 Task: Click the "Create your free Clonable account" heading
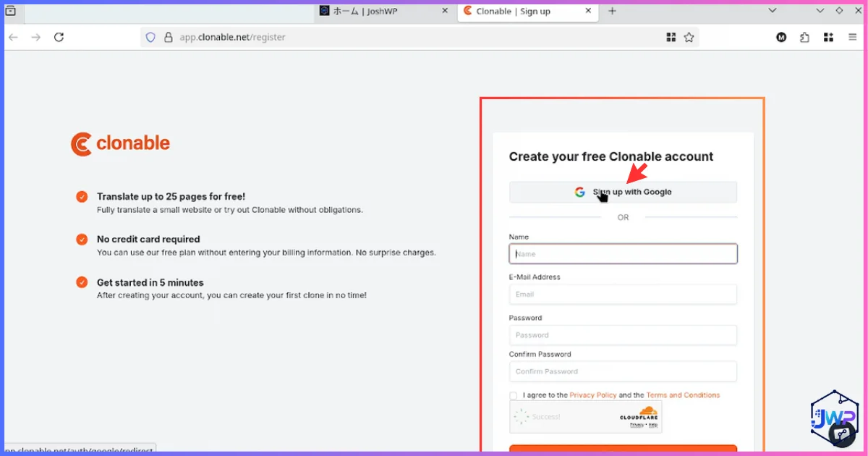click(611, 156)
